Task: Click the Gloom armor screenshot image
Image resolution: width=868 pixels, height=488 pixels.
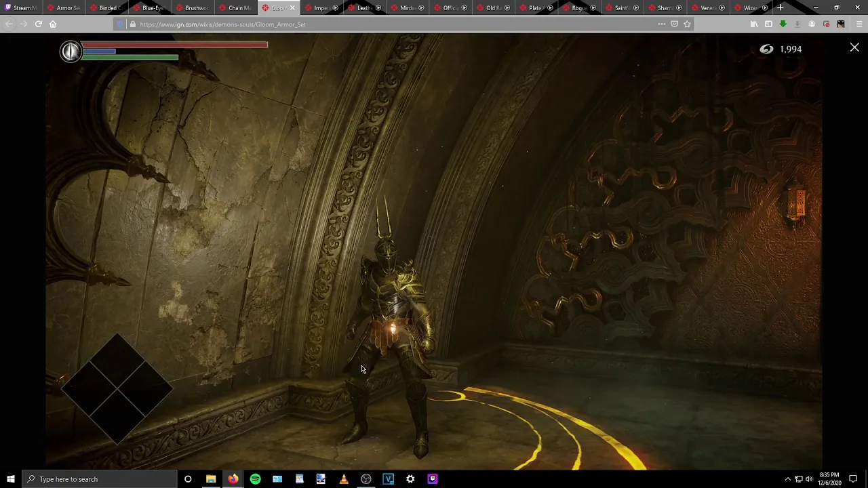Action: tap(434, 251)
